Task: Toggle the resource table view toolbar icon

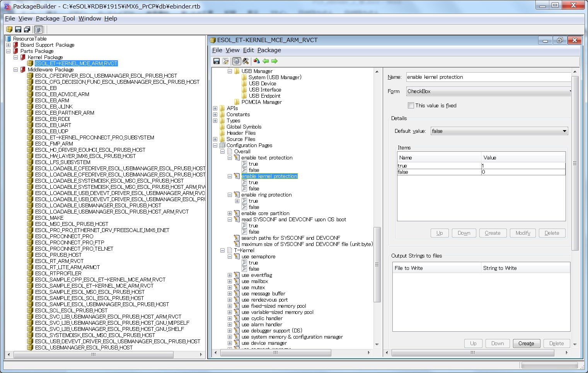Action: point(38,29)
